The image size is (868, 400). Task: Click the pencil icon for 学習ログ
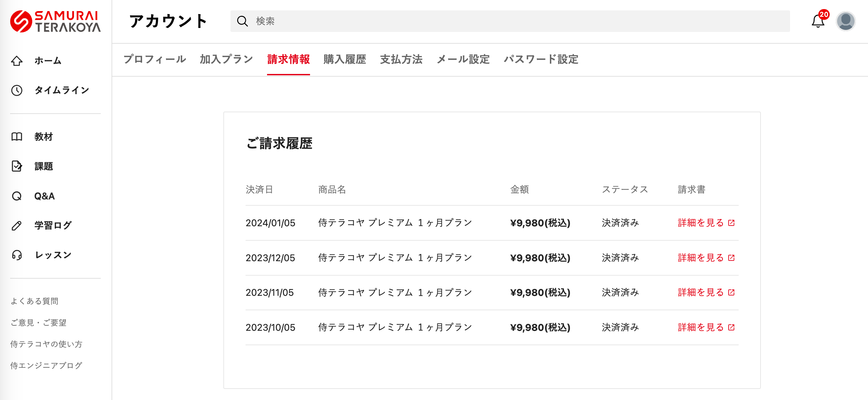point(16,225)
